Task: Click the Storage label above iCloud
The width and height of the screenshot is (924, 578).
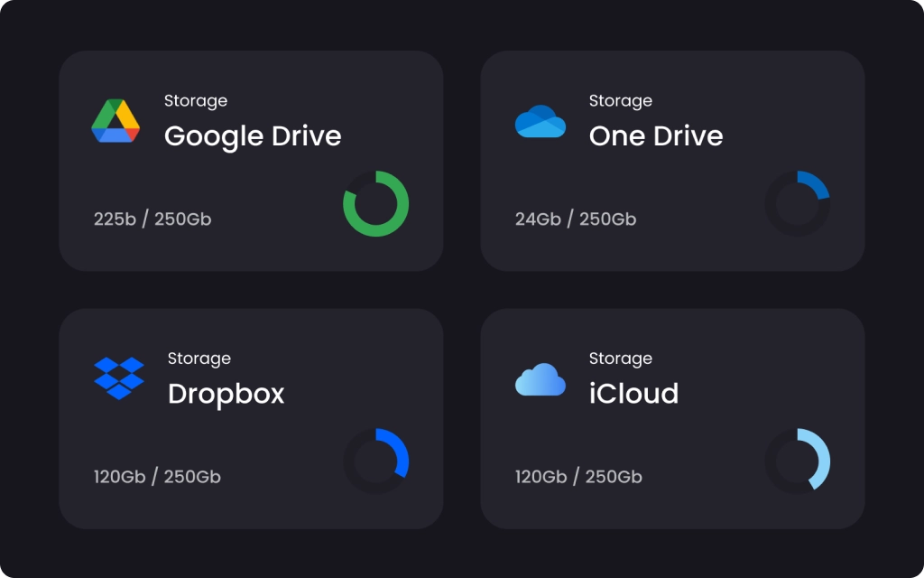Action: coord(621,359)
